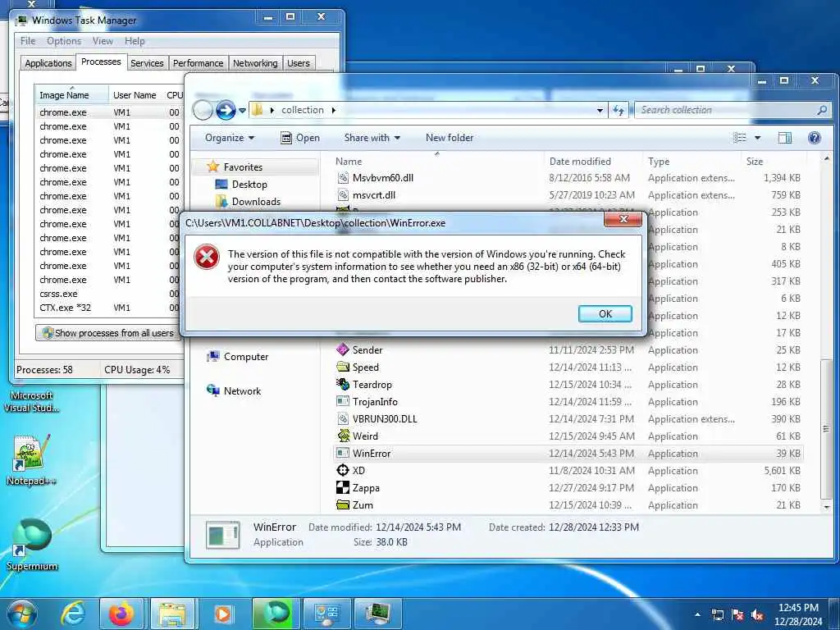
Task: Select the Zum application icon
Action: (x=343, y=504)
